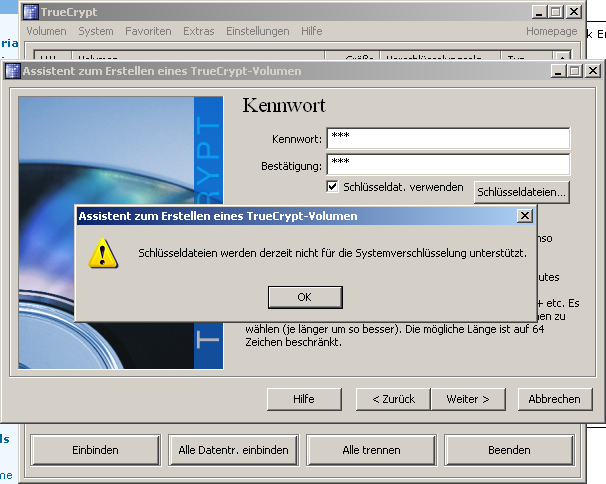Click TrueCrypt main window title icon
606x484 pixels.
tap(31, 12)
